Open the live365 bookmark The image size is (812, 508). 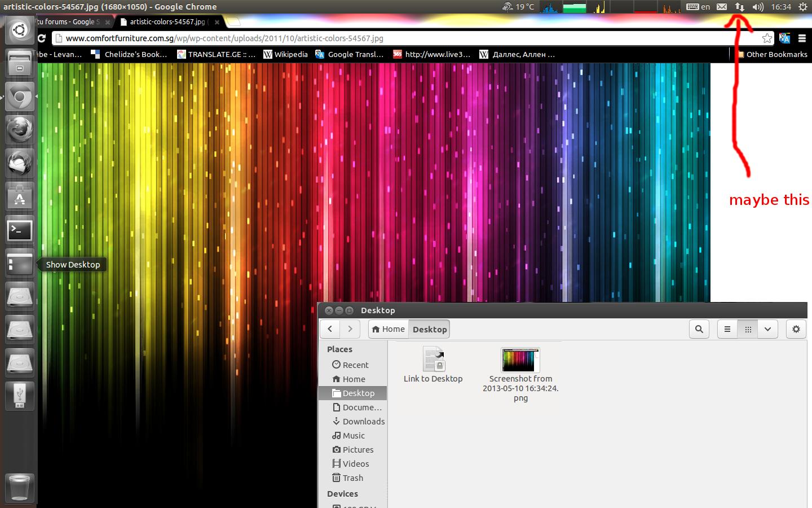[x=431, y=54]
